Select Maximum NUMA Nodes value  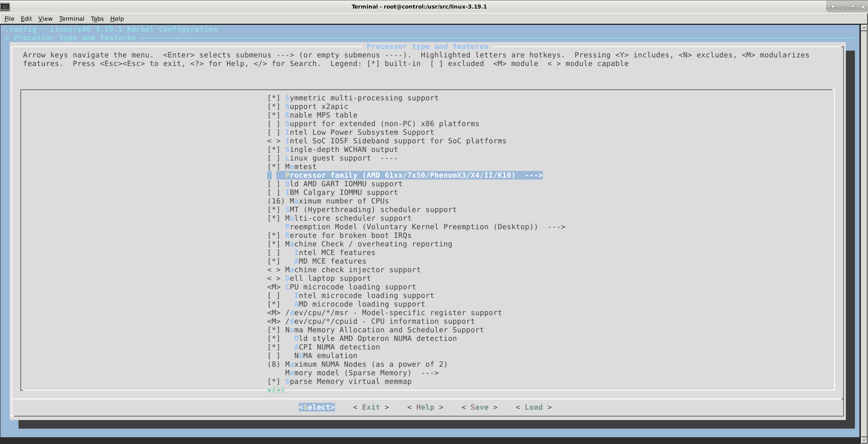pos(357,364)
